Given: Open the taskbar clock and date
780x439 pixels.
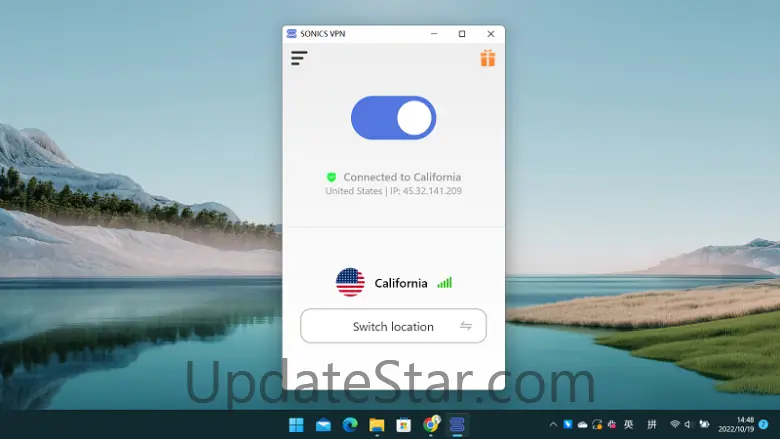Looking at the screenshot, I should (736, 425).
